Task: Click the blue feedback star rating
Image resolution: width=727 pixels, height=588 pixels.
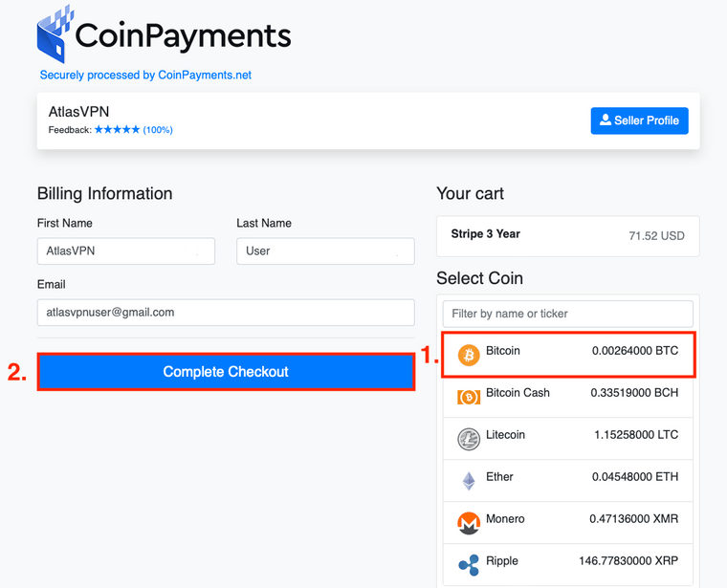Action: coord(117,130)
